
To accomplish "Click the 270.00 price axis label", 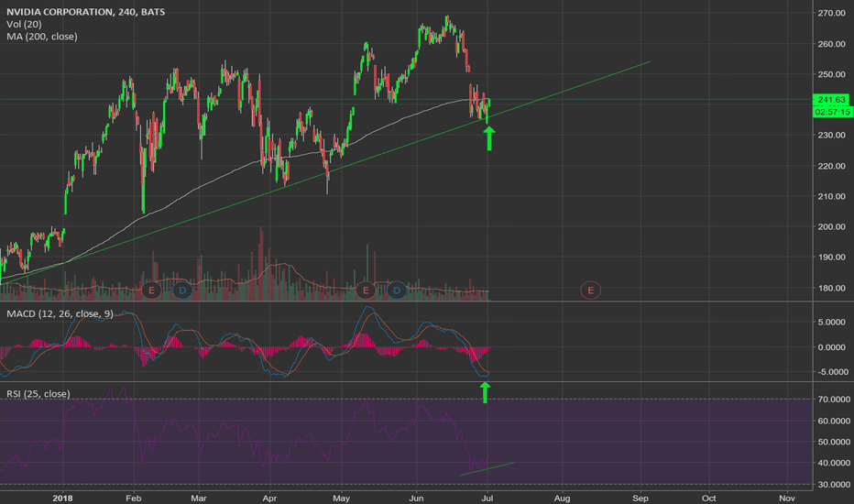I will 832,13.
